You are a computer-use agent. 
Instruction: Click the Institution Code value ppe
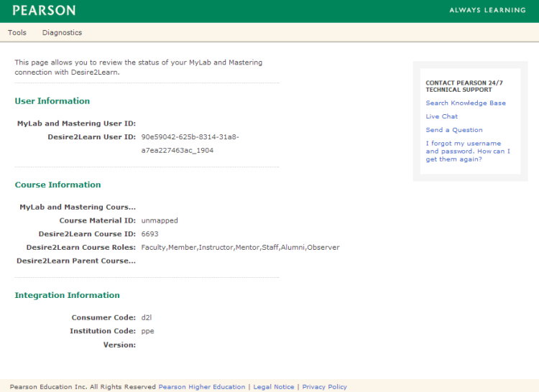147,331
